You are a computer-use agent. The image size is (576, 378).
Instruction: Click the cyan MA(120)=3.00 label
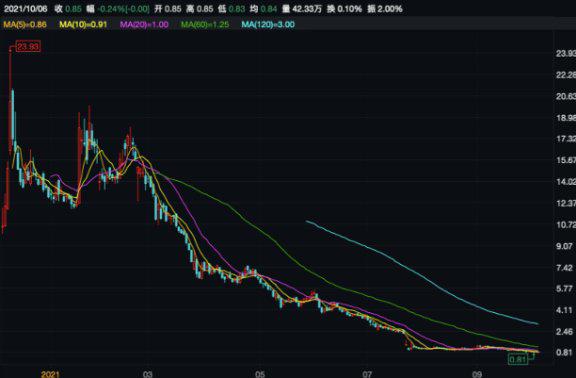tap(268, 25)
